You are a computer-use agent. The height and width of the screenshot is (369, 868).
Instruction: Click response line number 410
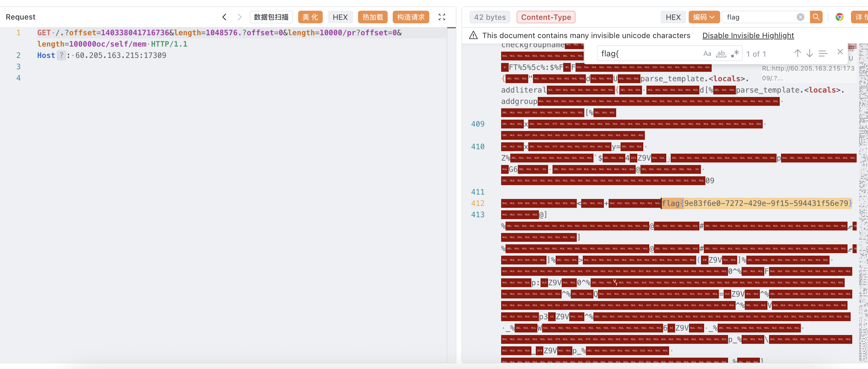click(477, 146)
